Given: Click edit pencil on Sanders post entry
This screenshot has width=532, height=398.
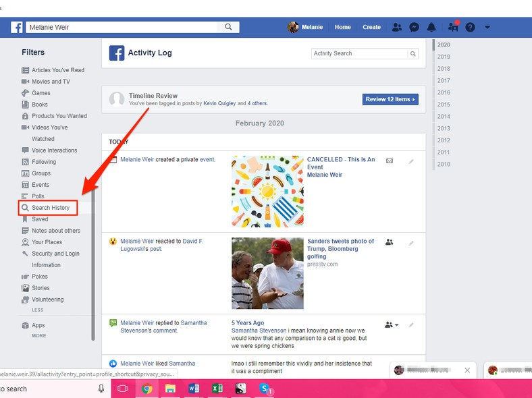Looking at the screenshot, I should pos(411,243).
